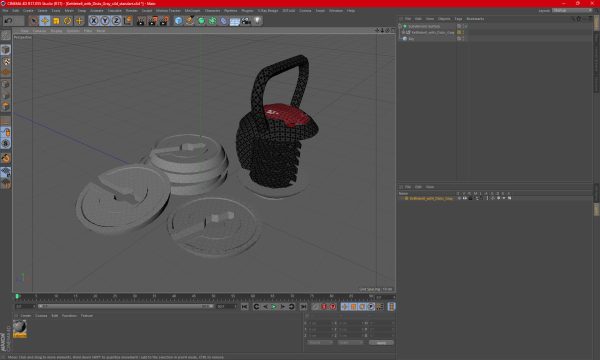Toggle the X axis lock
This screenshot has width=600, height=360.
(94, 21)
